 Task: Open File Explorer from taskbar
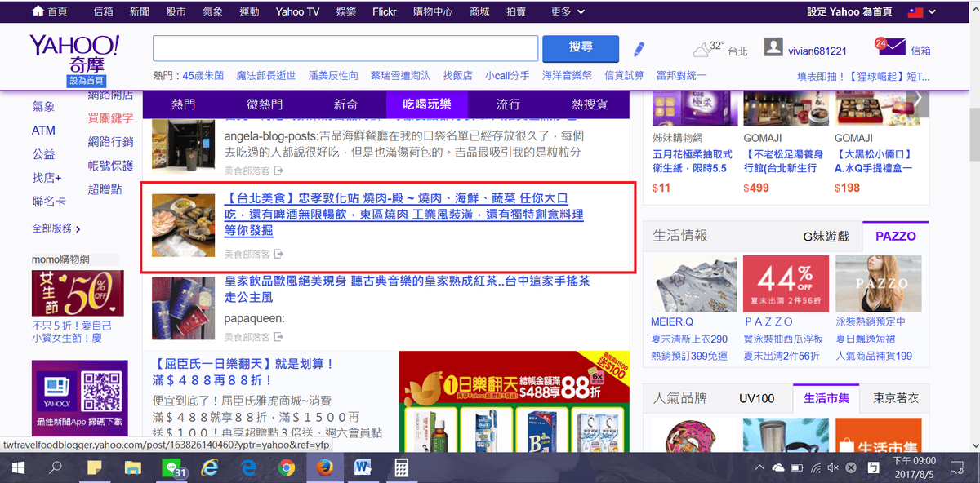pyautogui.click(x=132, y=468)
